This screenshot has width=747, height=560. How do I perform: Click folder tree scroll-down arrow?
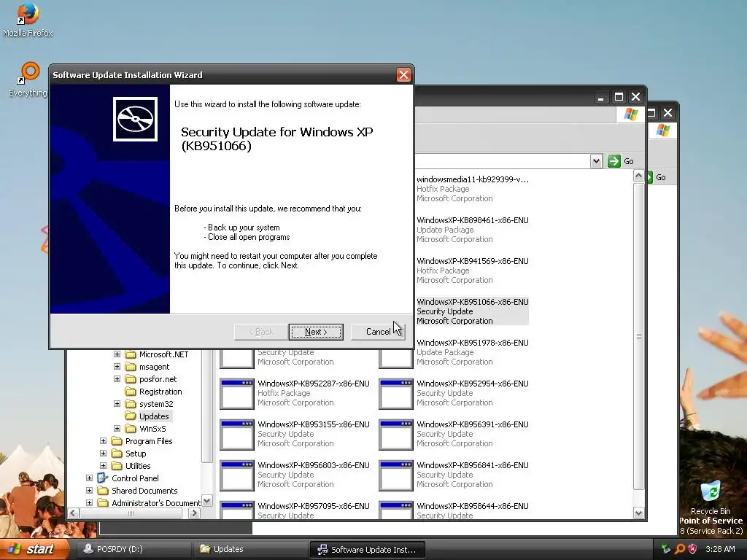point(206,500)
